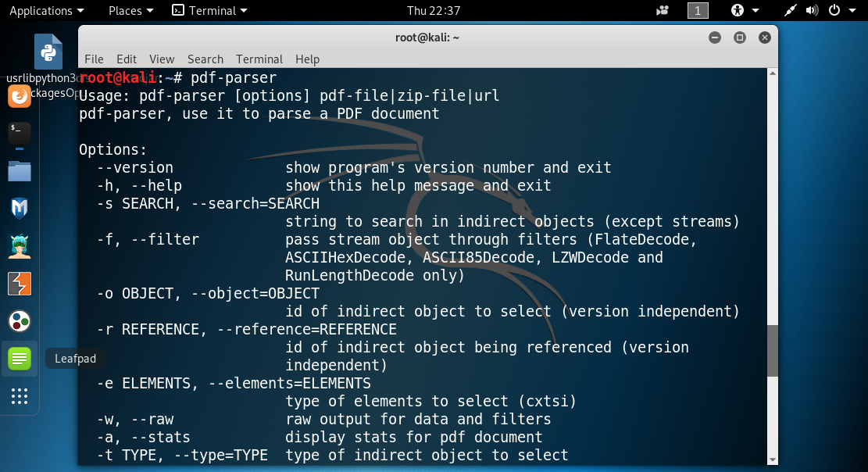The image size is (868, 472).
Task: Launch Metasploit from the dock
Action: (20, 209)
